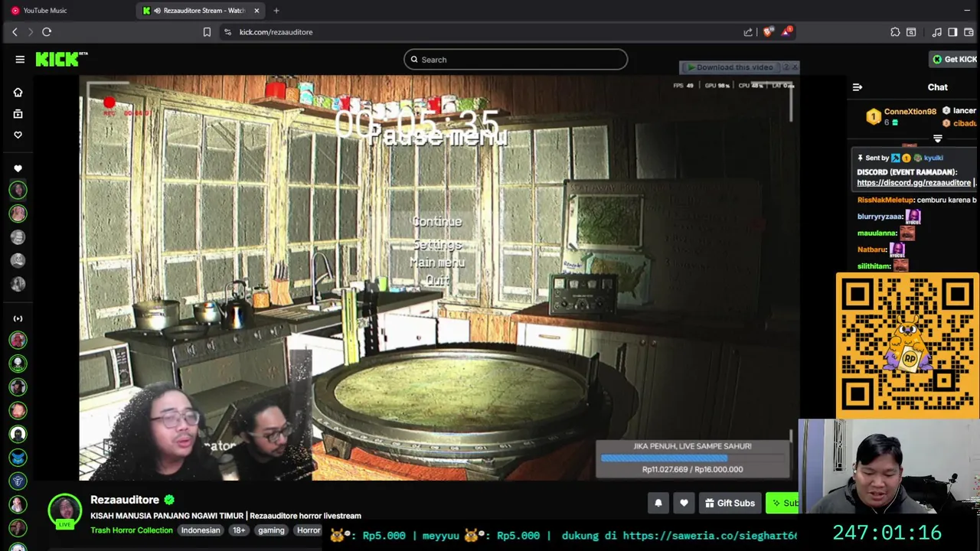Viewport: 980px width, 551px height.
Task: Go back using the browser back arrow
Action: tap(15, 32)
